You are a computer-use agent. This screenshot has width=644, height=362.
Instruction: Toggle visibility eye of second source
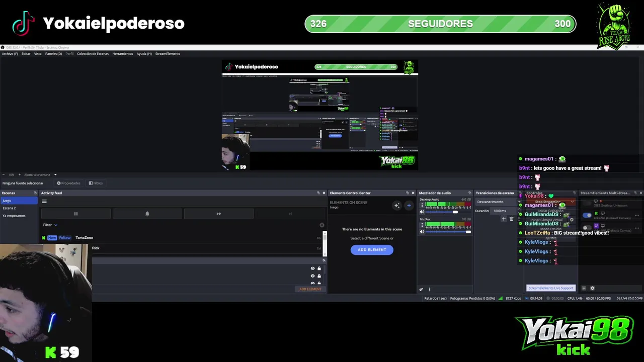tap(312, 276)
